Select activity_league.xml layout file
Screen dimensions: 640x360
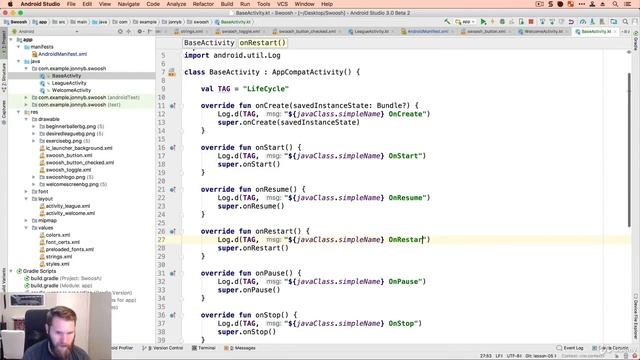(x=68, y=206)
